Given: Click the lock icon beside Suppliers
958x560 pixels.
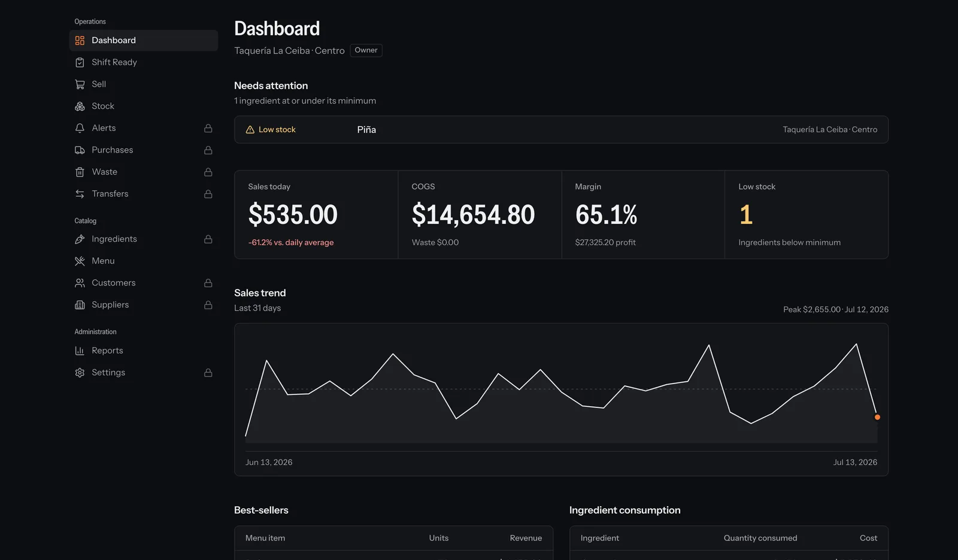Looking at the screenshot, I should tap(208, 305).
